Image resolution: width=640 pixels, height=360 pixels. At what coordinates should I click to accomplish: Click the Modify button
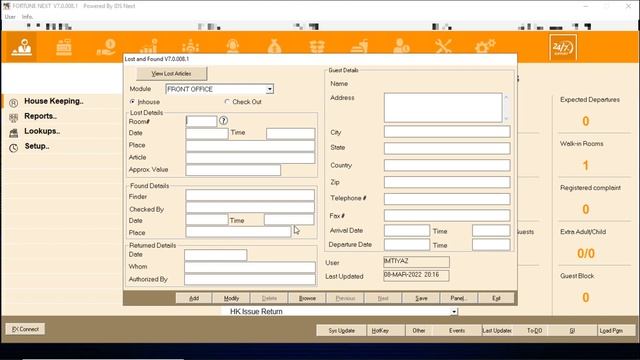(x=231, y=298)
